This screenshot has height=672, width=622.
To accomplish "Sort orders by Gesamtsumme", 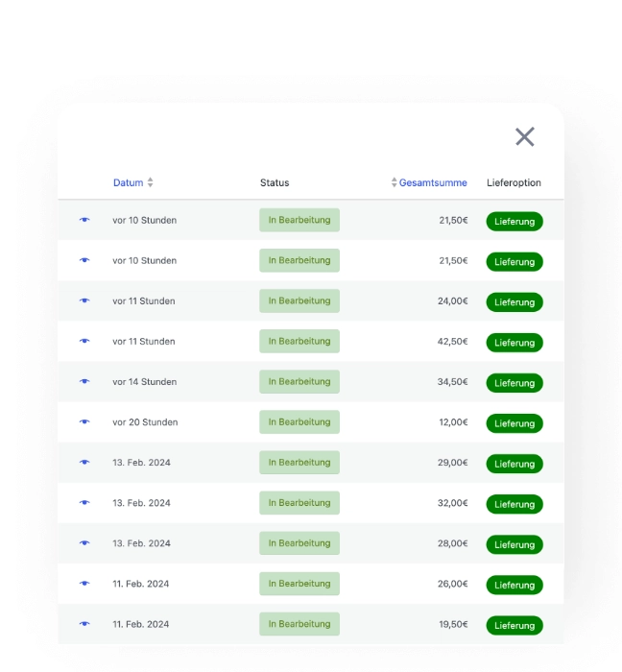I will [x=433, y=182].
